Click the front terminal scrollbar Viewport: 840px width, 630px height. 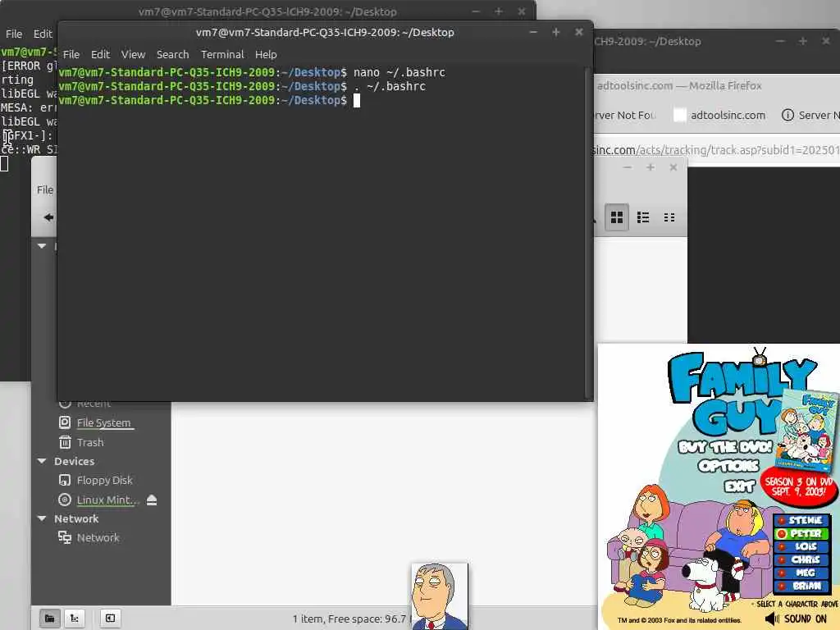(588, 232)
